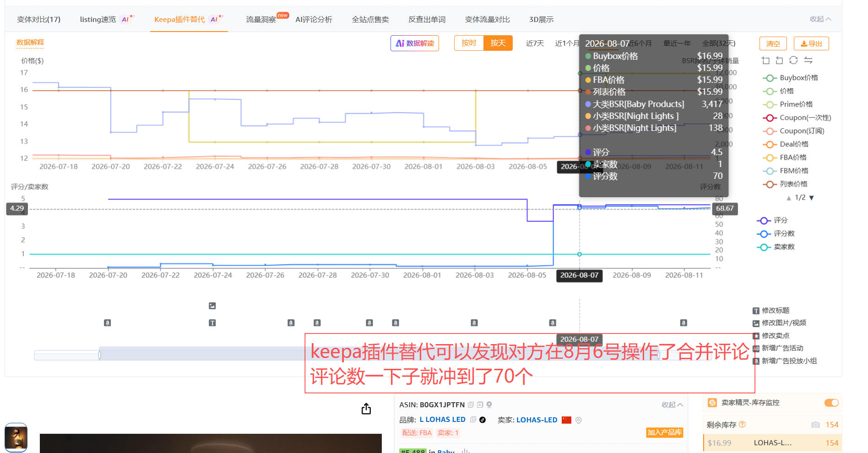The height and width of the screenshot is (453, 868).
Task: Click the swap axes arrows icon
Action: pos(808,60)
